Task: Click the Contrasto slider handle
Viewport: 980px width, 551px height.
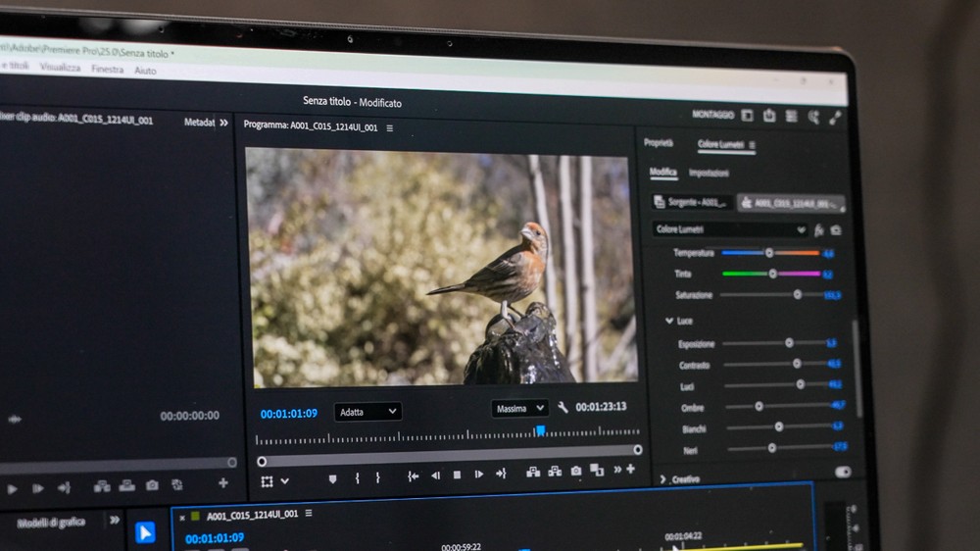Action: [797, 364]
